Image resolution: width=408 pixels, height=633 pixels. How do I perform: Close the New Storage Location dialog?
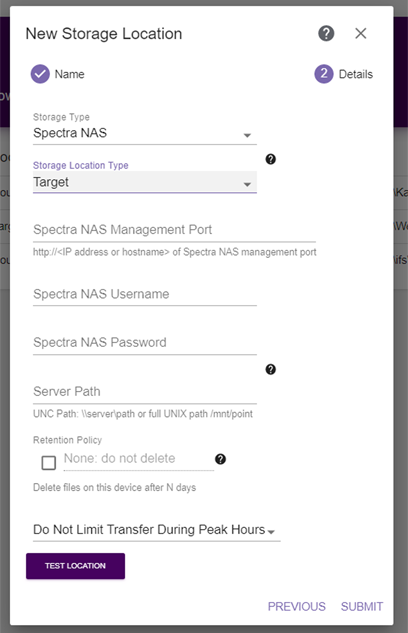click(361, 33)
